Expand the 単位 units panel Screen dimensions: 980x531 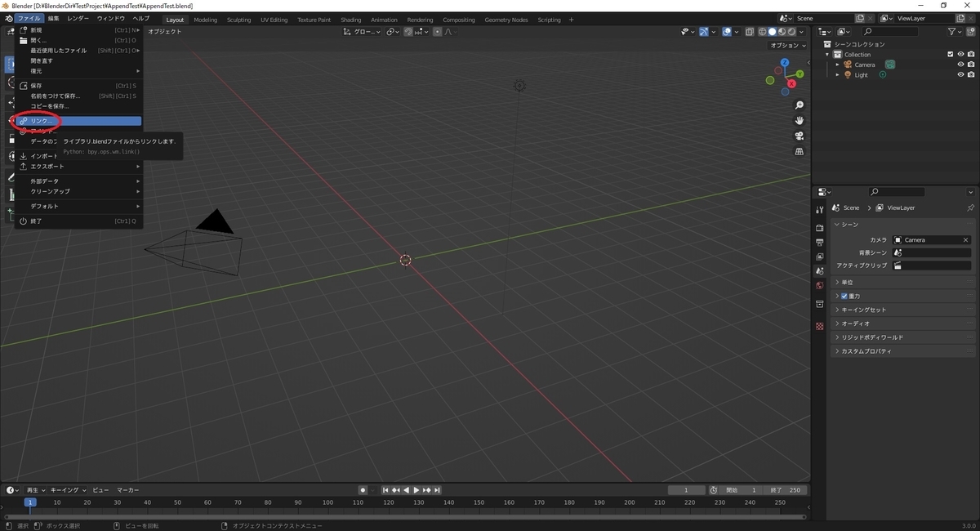pos(903,283)
